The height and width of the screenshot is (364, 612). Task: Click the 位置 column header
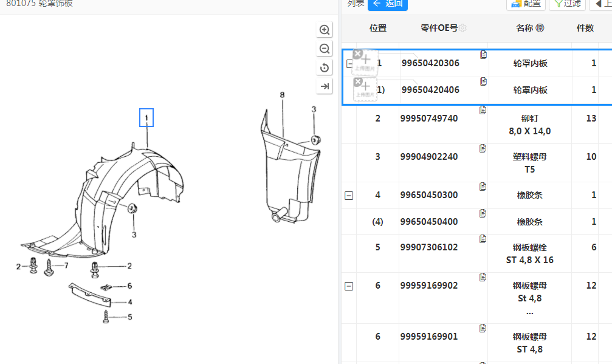click(x=378, y=28)
